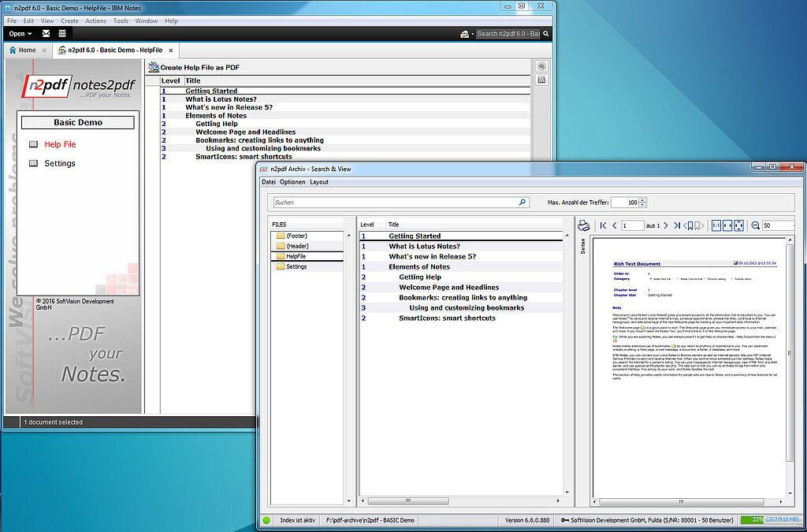
Task: Select 'Welcome Page and Headlines' in Archiv list
Action: coord(461,288)
